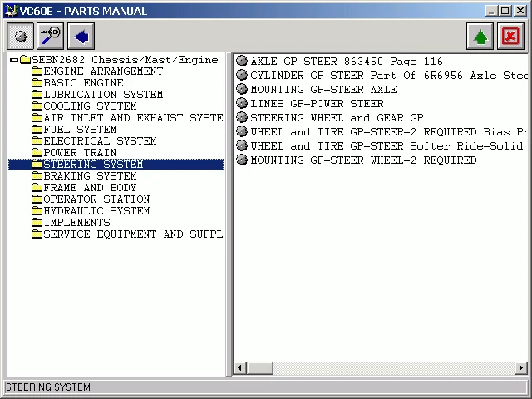This screenshot has width=532, height=399.
Task: Click the title bar application icon
Action: tap(11, 11)
